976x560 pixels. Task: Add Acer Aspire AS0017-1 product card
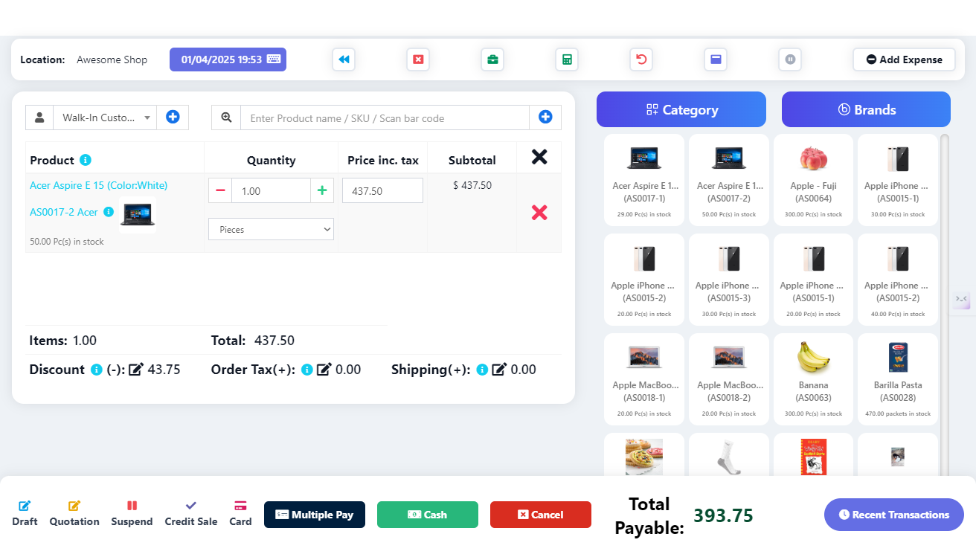click(644, 180)
